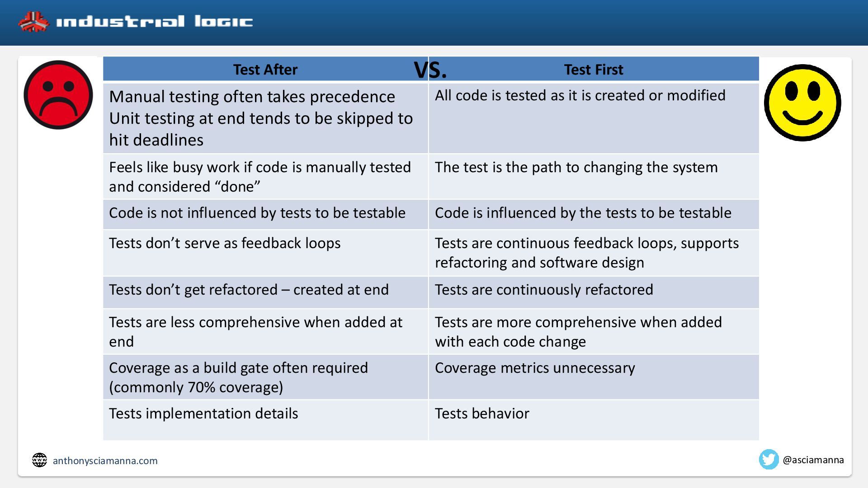The width and height of the screenshot is (868, 488).
Task: Click 'Code is influenced by the tests' cell
Action: [x=594, y=214]
